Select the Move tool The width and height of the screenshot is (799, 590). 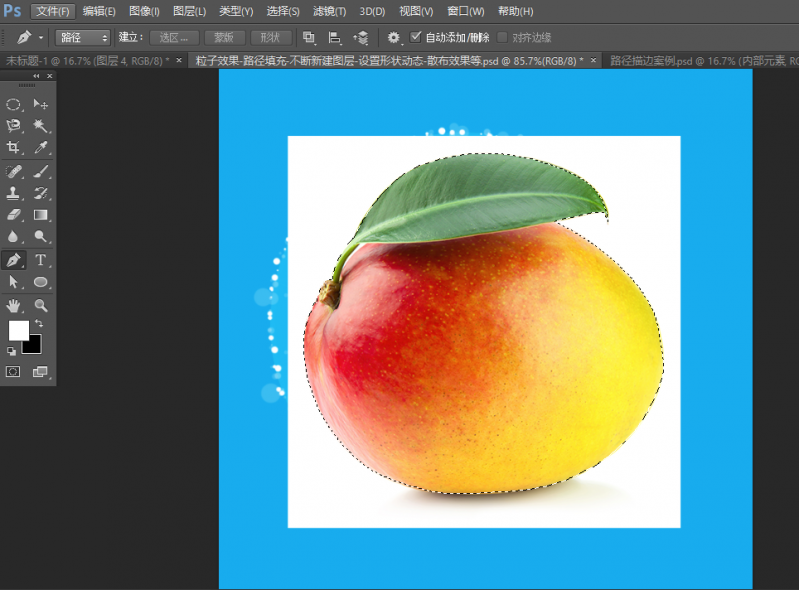tap(41, 104)
